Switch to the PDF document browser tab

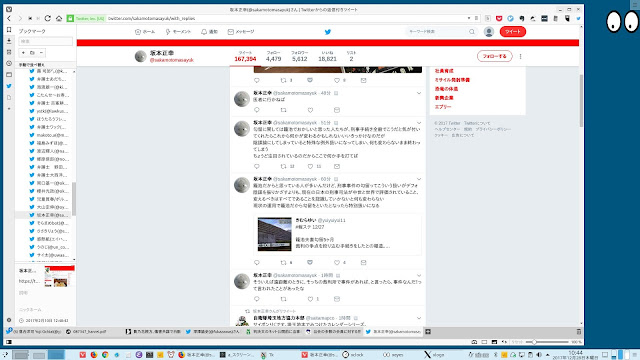[x=94, y=332]
